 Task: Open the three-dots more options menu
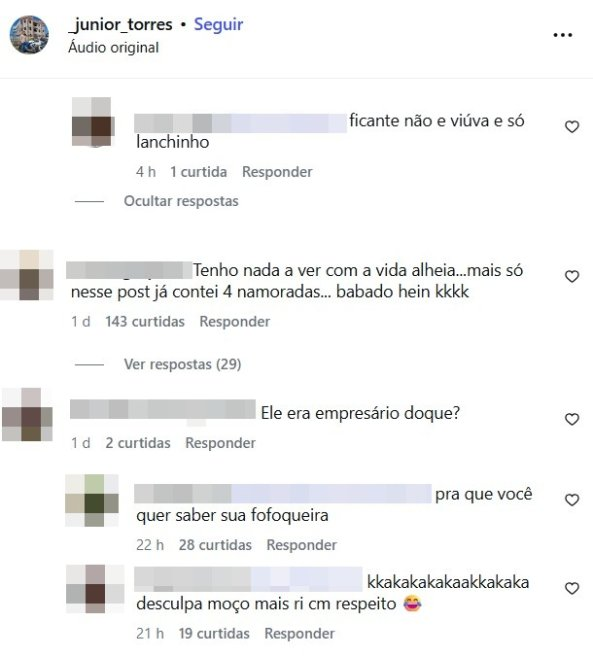click(562, 35)
